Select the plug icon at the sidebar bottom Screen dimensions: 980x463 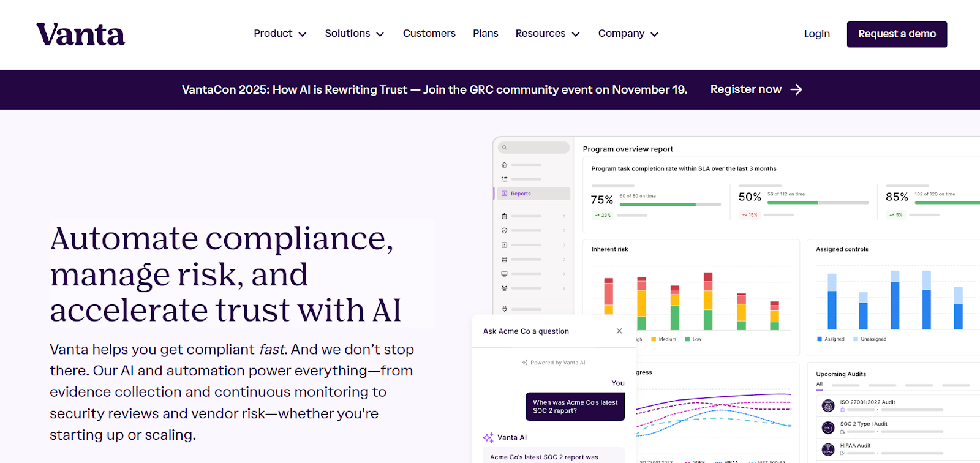(x=504, y=309)
